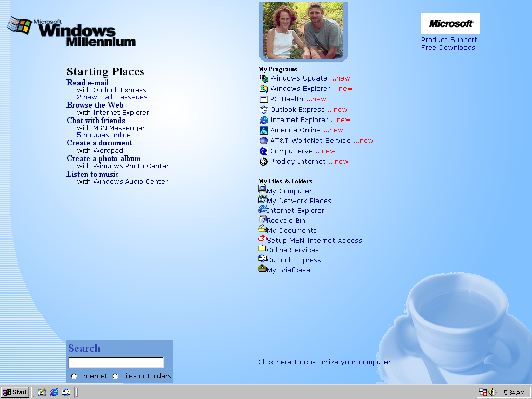The height and width of the screenshot is (399, 532).
Task: Click the Product Support link
Action: [449, 40]
